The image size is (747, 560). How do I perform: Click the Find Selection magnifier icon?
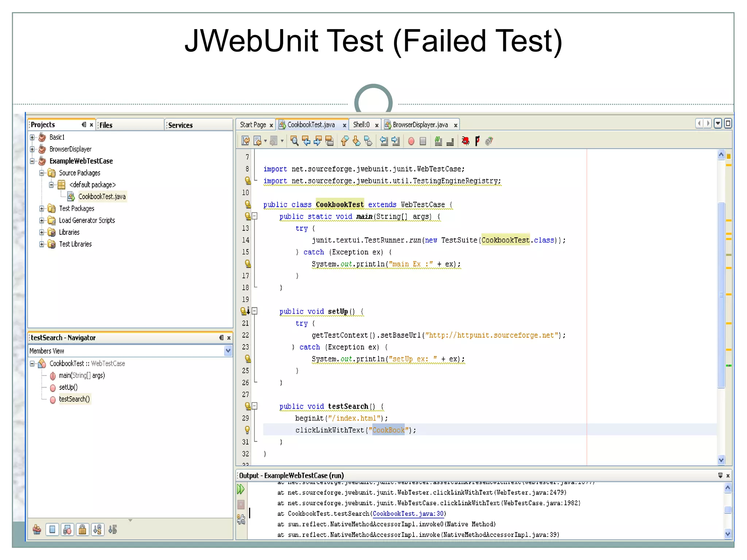click(x=294, y=141)
